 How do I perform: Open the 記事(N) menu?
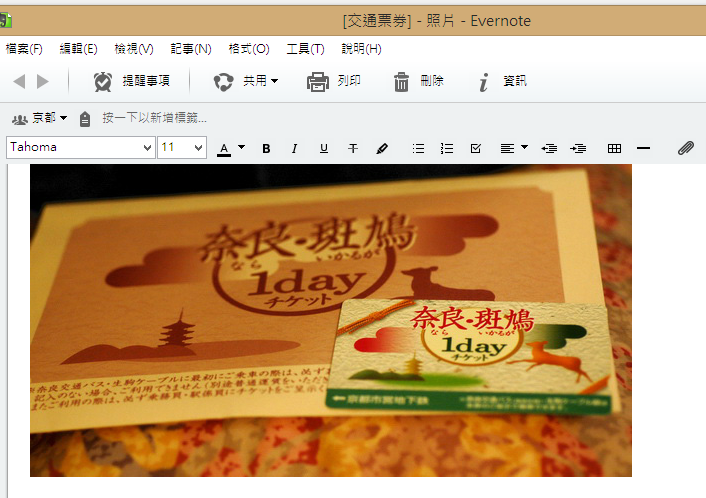191,49
